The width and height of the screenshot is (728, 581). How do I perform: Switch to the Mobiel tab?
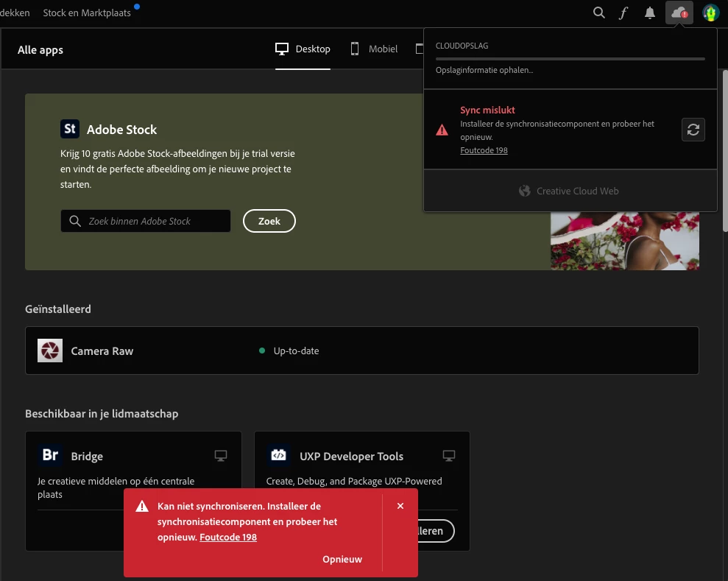pos(374,49)
